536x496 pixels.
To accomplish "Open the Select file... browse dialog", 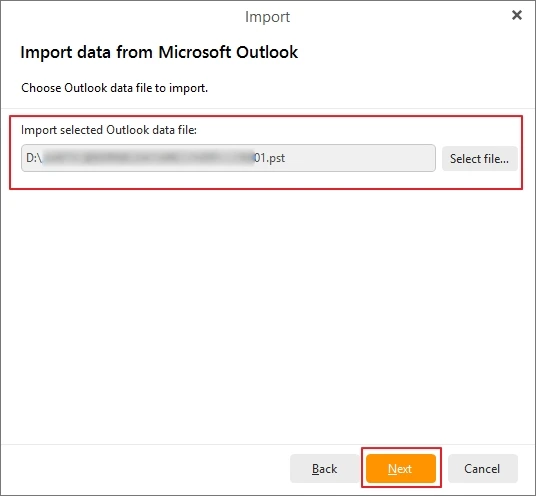I will pos(479,159).
